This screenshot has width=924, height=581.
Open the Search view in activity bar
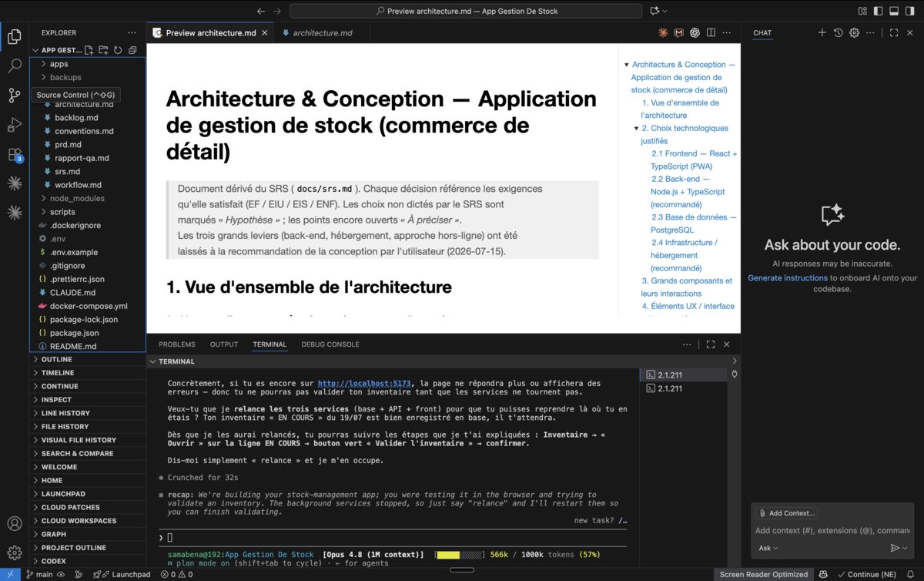point(15,66)
